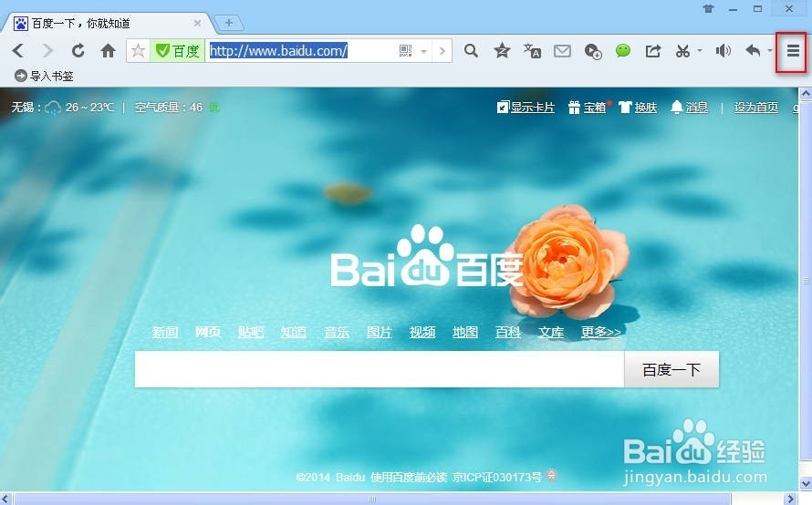Click the green 百度 security shield badge

[177, 51]
